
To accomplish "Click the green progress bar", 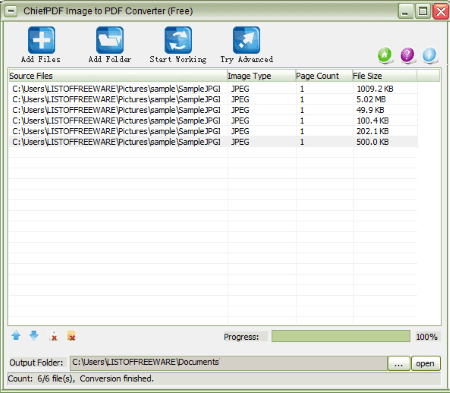I will (x=341, y=336).
